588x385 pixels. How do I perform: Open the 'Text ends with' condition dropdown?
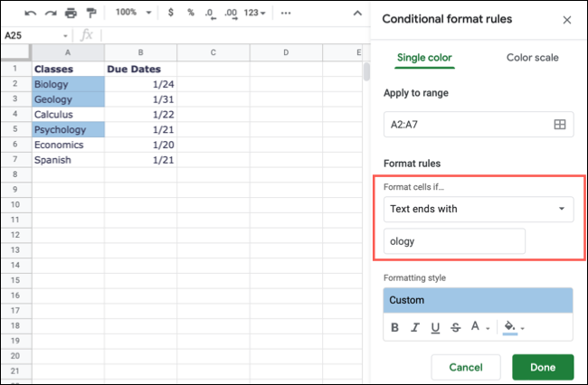coord(479,209)
